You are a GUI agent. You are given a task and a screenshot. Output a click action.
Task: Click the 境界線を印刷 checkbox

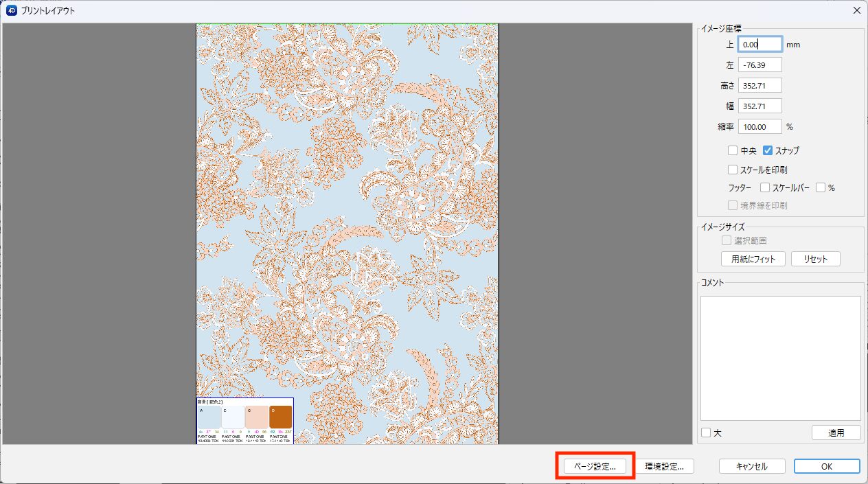click(x=733, y=205)
